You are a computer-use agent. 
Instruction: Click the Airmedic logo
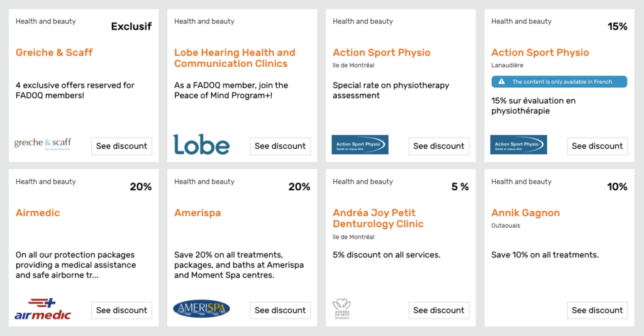tap(43, 309)
